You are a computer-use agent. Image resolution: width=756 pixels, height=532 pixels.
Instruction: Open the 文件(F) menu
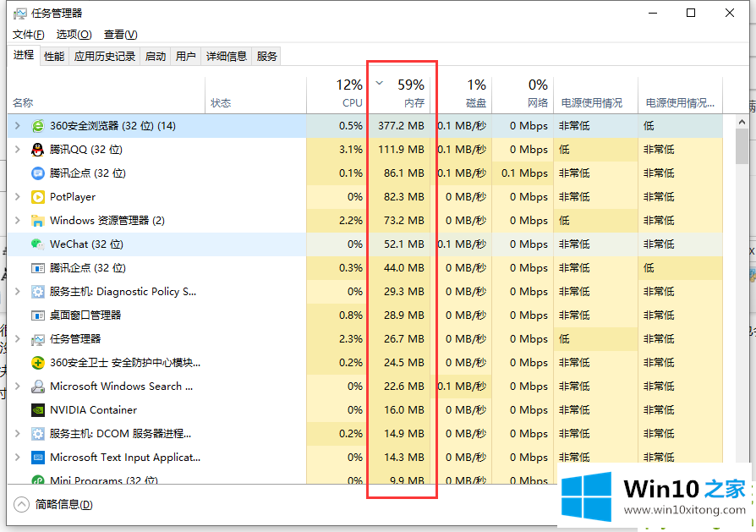click(x=29, y=35)
